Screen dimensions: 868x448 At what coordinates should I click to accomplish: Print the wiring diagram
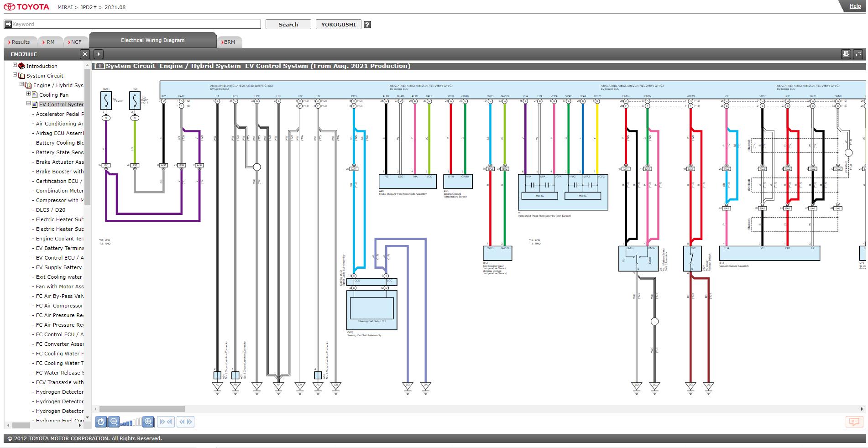click(846, 54)
